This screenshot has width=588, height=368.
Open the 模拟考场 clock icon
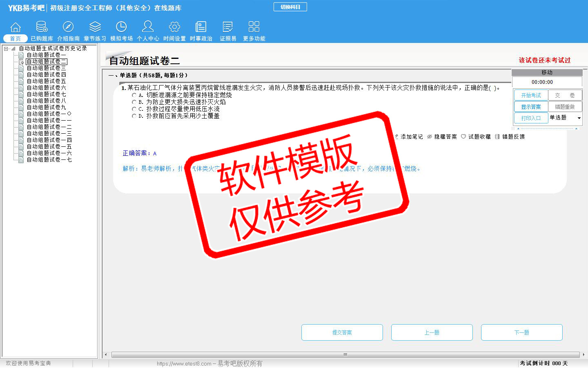[x=121, y=27]
